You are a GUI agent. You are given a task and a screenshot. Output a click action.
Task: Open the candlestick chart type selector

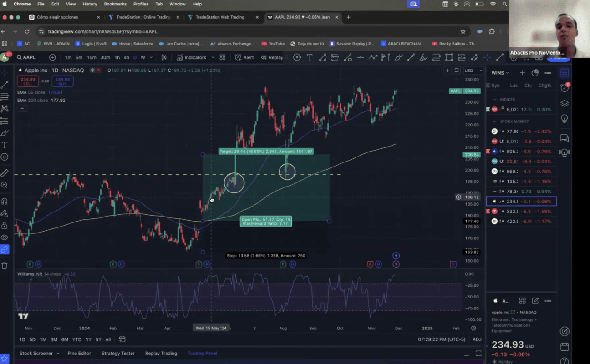164,57
